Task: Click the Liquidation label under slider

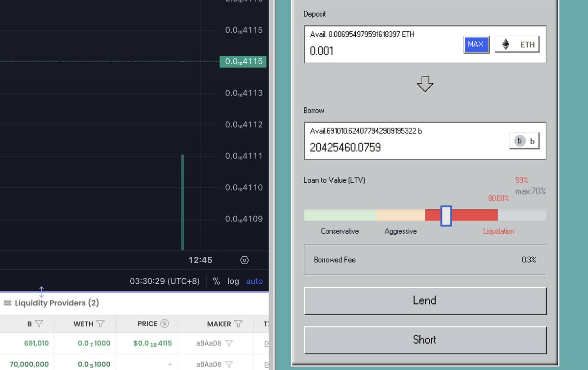Action: pos(498,231)
